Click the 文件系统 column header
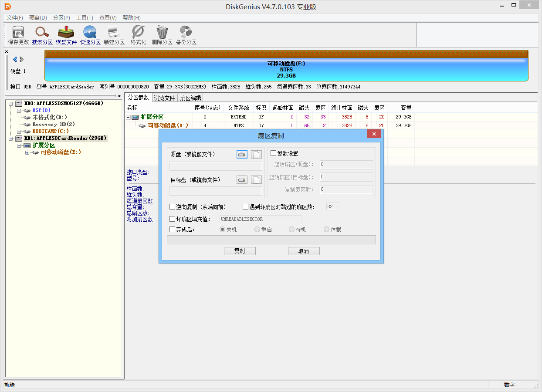 pyautogui.click(x=238, y=108)
